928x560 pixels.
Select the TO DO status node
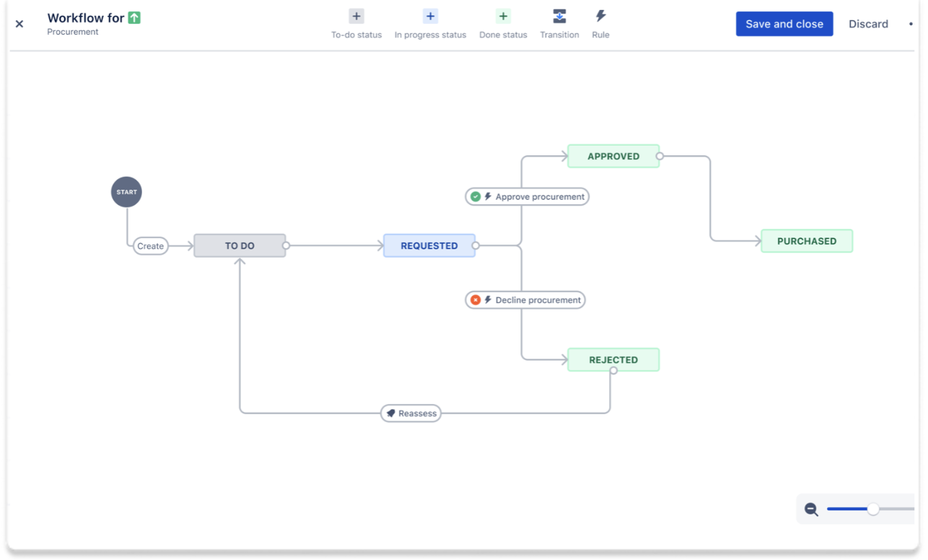[239, 245]
